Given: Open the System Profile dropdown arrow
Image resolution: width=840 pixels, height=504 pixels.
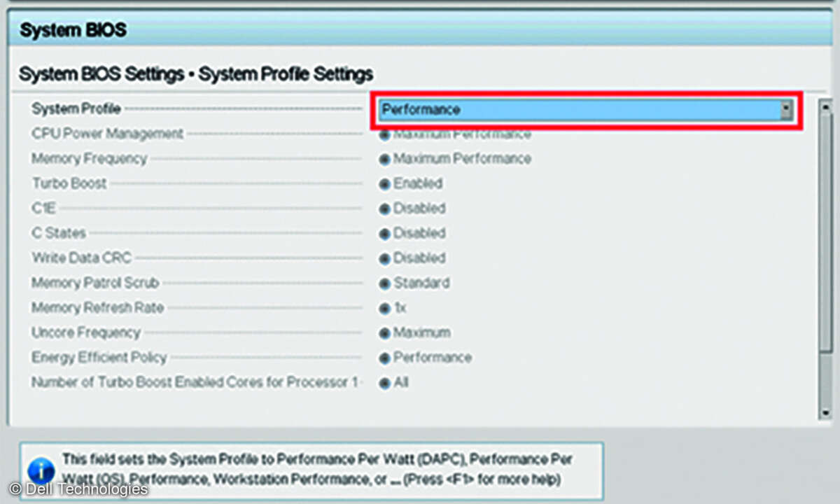Looking at the screenshot, I should [786, 109].
